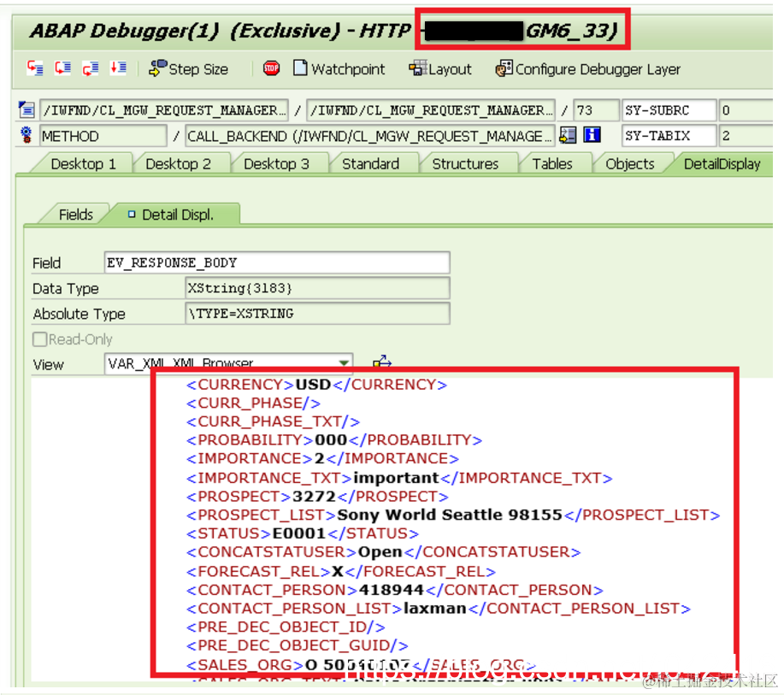Screen dimensions: 784x695
Task: Click PROSPECT_LIST value Sony World Seattle 98155
Action: point(450,515)
